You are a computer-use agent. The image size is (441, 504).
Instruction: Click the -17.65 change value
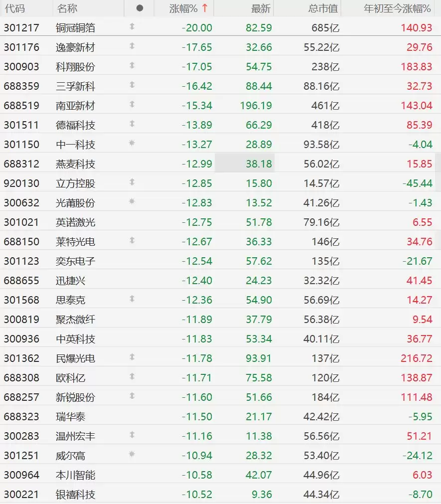[197, 47]
